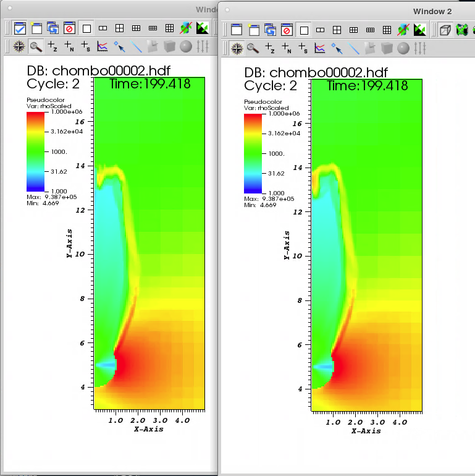Click "Cycle: 2" text in Window 2
This screenshot has width=475, height=476.
271,86
